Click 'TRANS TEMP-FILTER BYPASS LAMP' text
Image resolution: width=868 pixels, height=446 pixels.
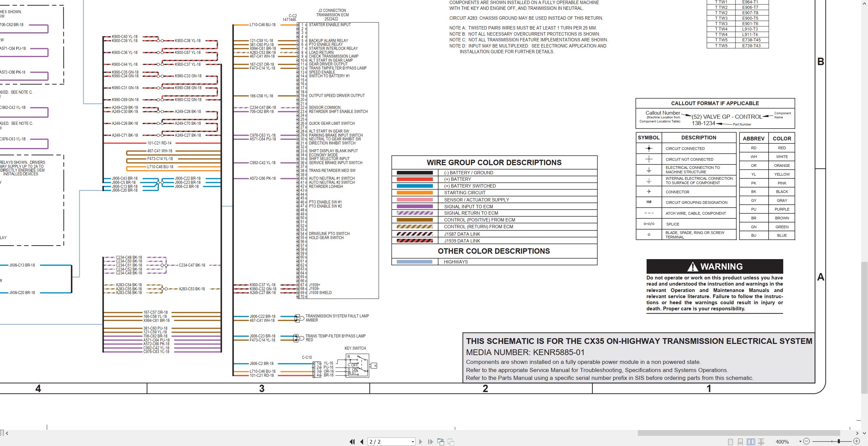[x=335, y=336]
